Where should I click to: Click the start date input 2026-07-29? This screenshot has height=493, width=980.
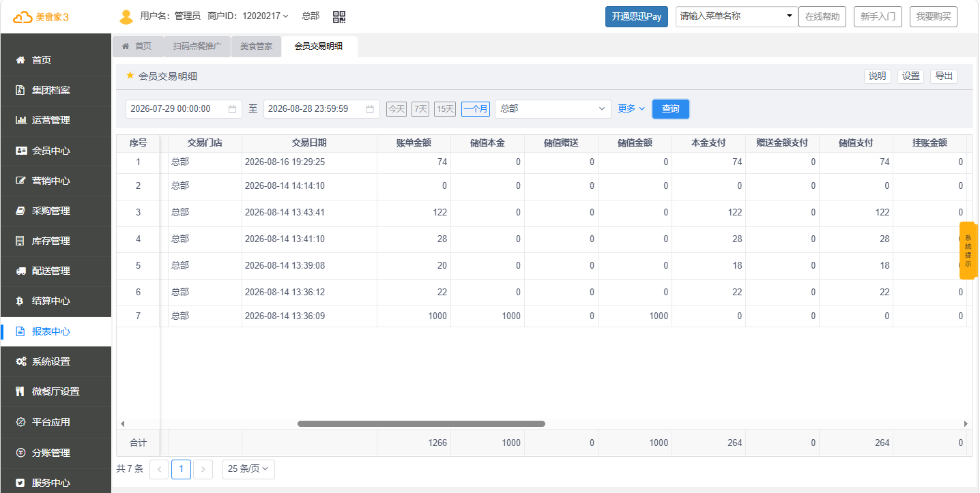coord(184,109)
